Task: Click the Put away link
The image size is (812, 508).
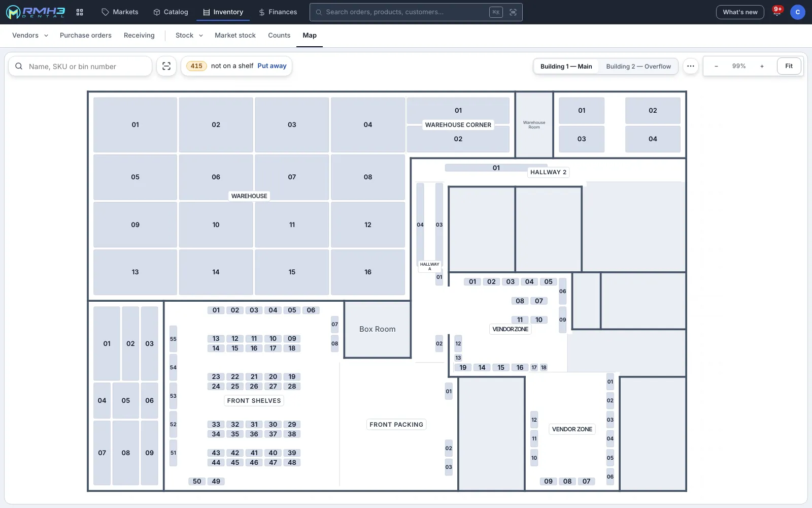Action: click(x=272, y=66)
